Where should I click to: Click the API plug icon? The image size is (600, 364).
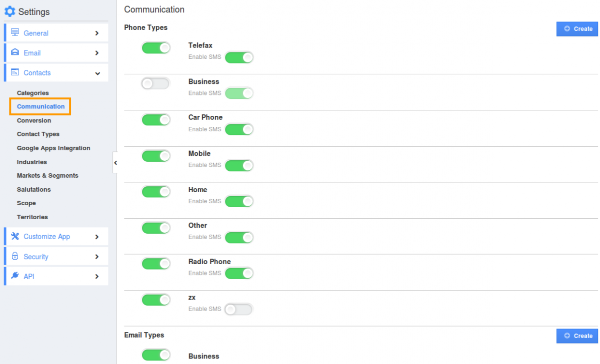(x=15, y=276)
